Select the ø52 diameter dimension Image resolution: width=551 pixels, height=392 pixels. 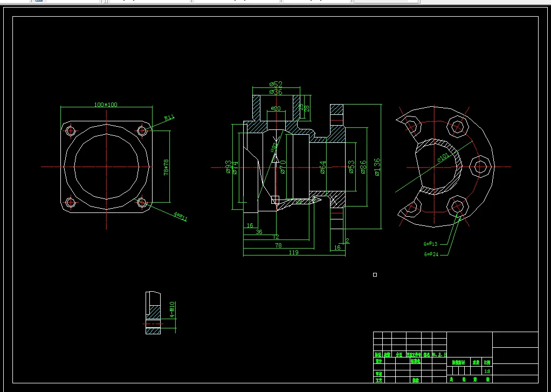[276, 84]
